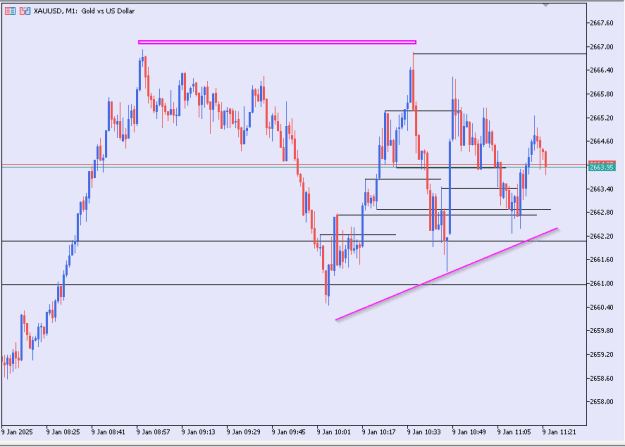
Task: Click price scale value 2664.60
Action: point(601,141)
